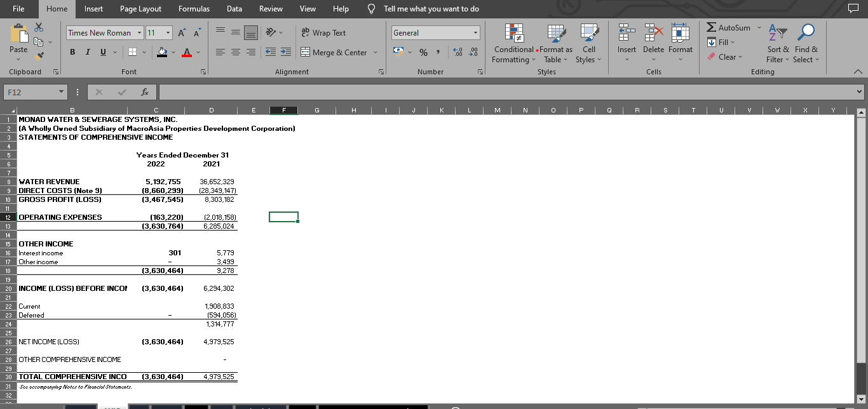Switch to the Data tab
The width and height of the screenshot is (868, 409).
click(234, 9)
